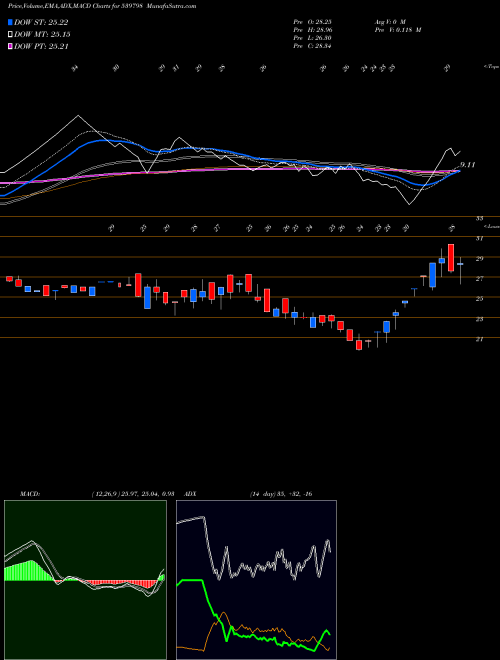Screen dimensions: 500x660
Task: Click the 'Pre C: 28.34' close value
Action: [x=312, y=46]
